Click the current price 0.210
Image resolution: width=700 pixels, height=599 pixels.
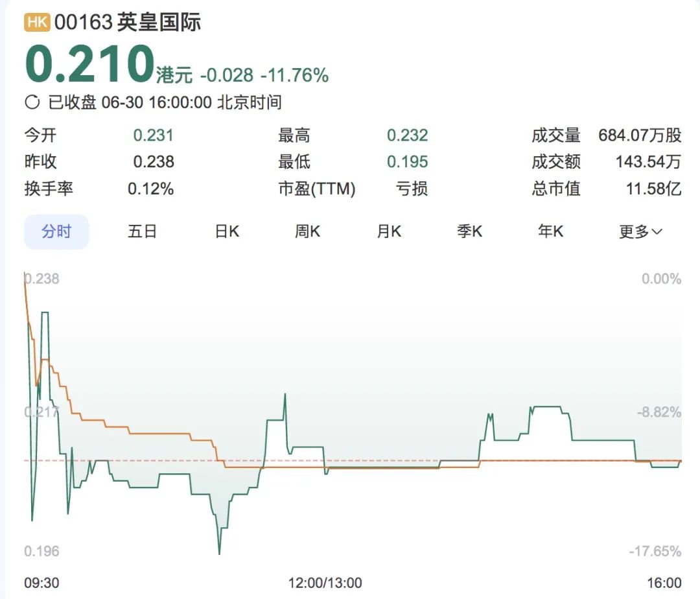(x=89, y=64)
